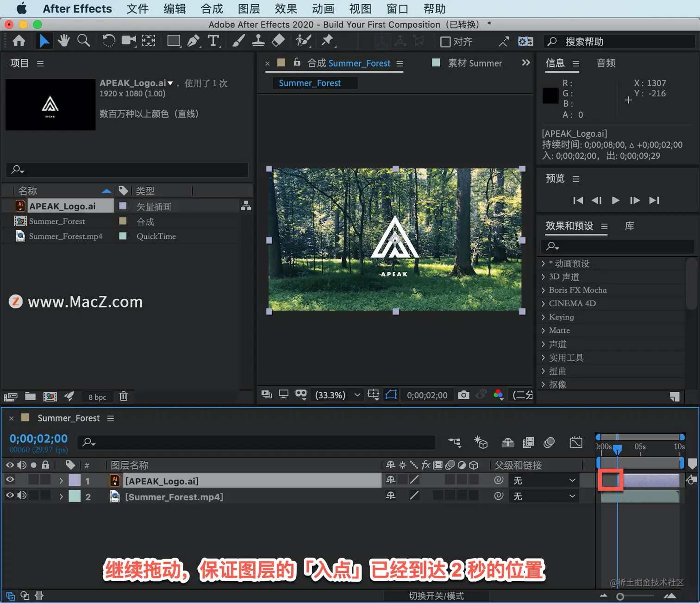Expand the Keying effects category
The image size is (700, 603).
(x=543, y=317)
